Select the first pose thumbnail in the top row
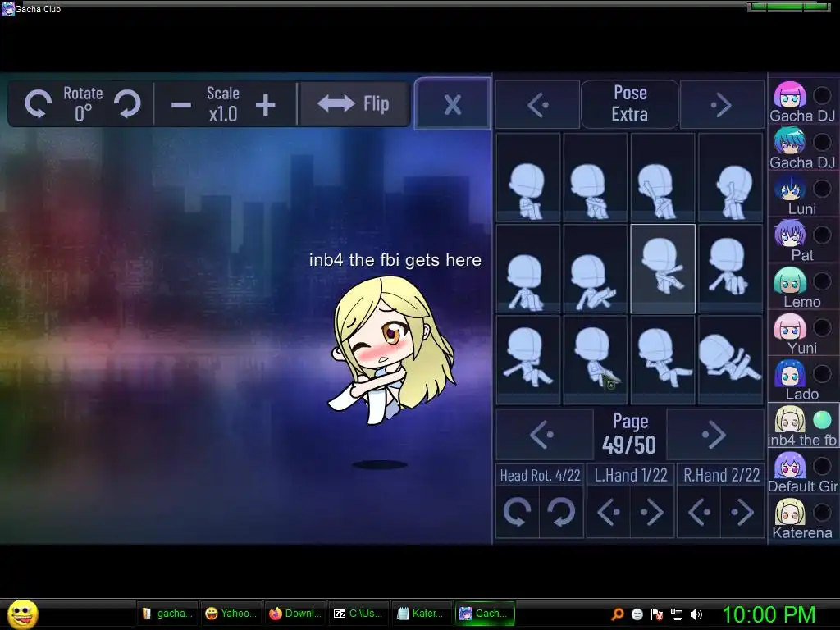The width and height of the screenshot is (840, 630). pos(528,177)
